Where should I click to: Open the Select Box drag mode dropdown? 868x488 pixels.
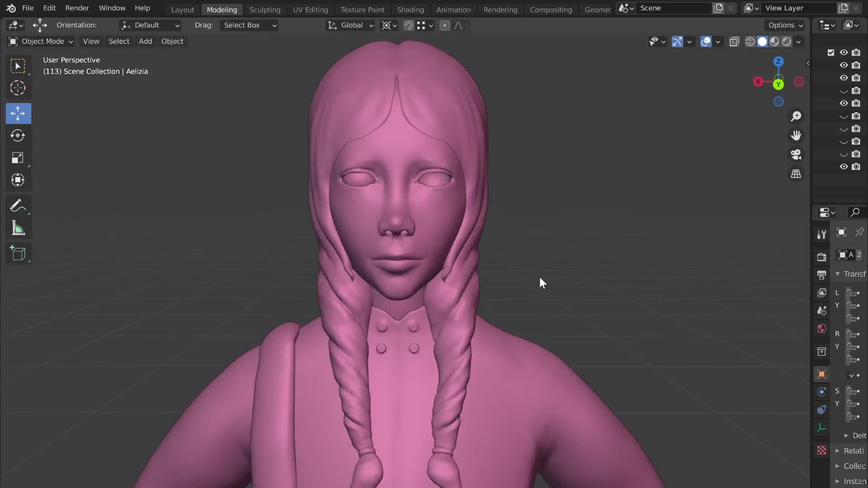coord(249,25)
